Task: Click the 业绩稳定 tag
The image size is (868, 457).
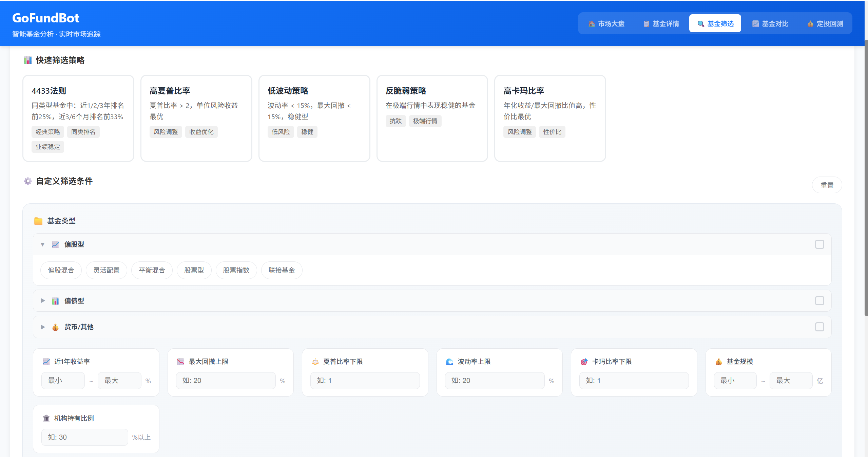Action: tap(48, 147)
